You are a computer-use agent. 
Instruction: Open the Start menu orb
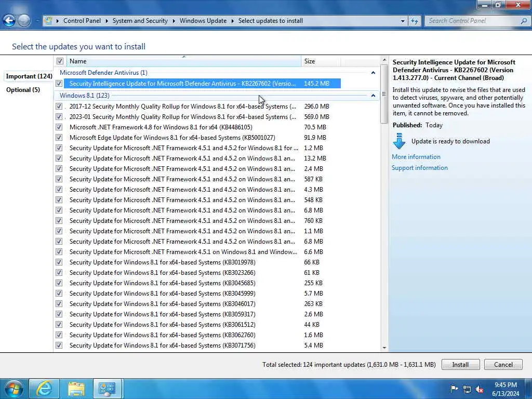[x=14, y=389]
